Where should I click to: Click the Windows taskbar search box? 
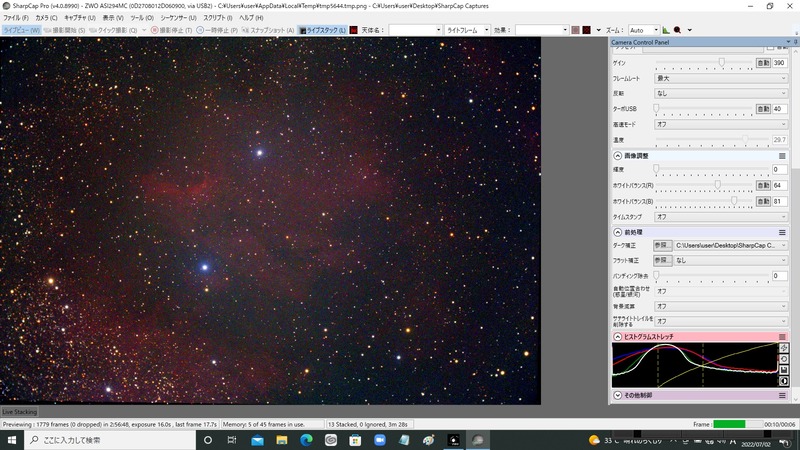(x=110, y=440)
